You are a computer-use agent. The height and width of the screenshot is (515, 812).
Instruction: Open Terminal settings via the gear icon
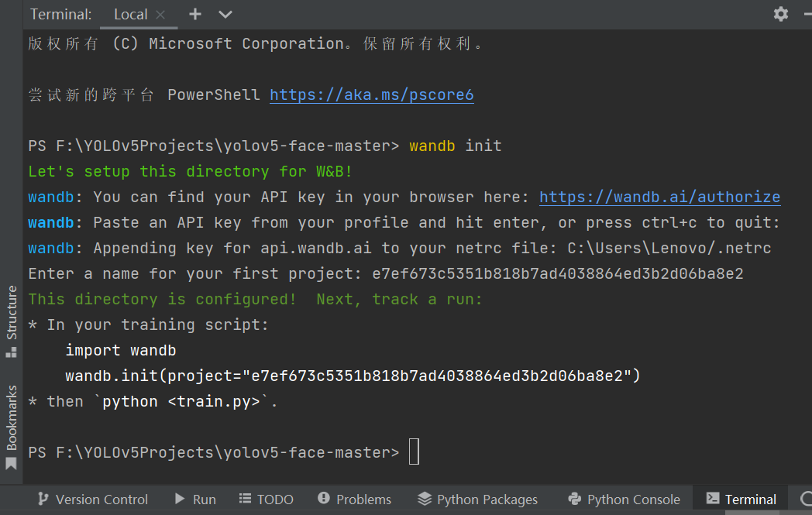click(x=781, y=14)
